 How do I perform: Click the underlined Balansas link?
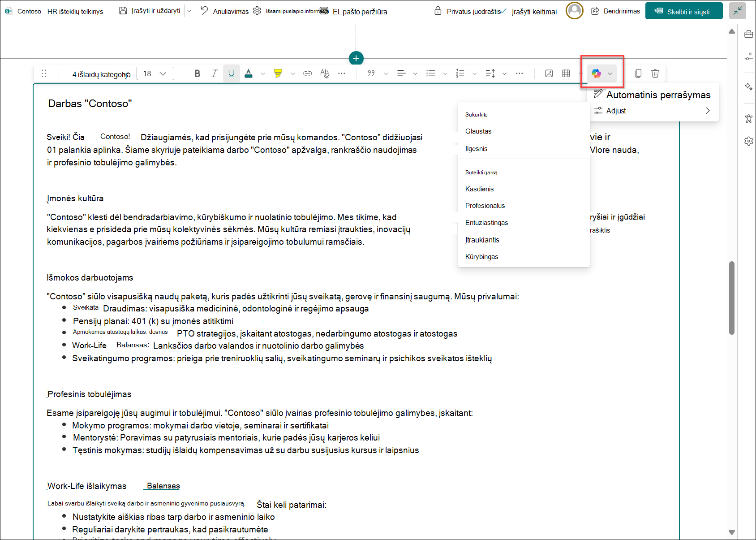pyautogui.click(x=163, y=486)
